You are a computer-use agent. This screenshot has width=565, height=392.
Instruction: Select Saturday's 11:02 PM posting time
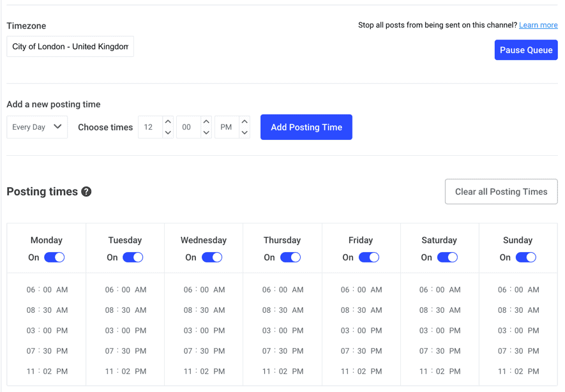tap(440, 372)
